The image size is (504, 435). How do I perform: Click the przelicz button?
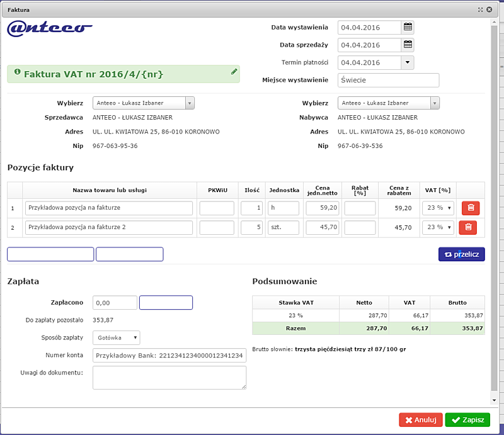click(x=462, y=254)
